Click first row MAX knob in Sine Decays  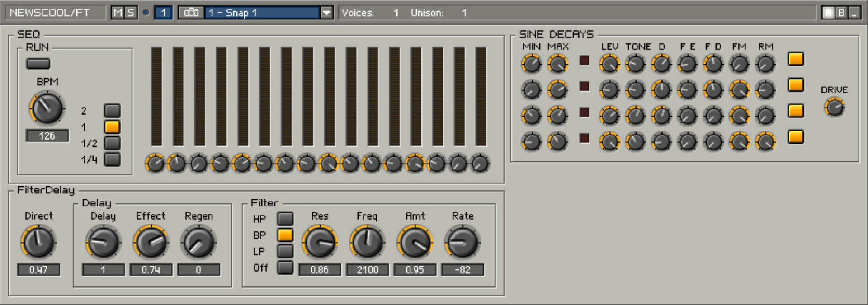click(557, 64)
